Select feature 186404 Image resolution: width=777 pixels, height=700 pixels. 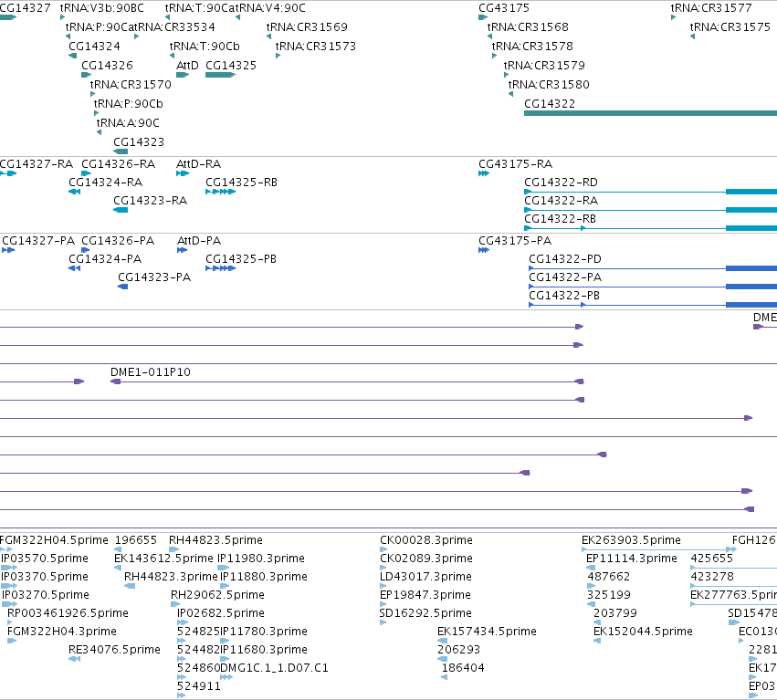[445, 677]
